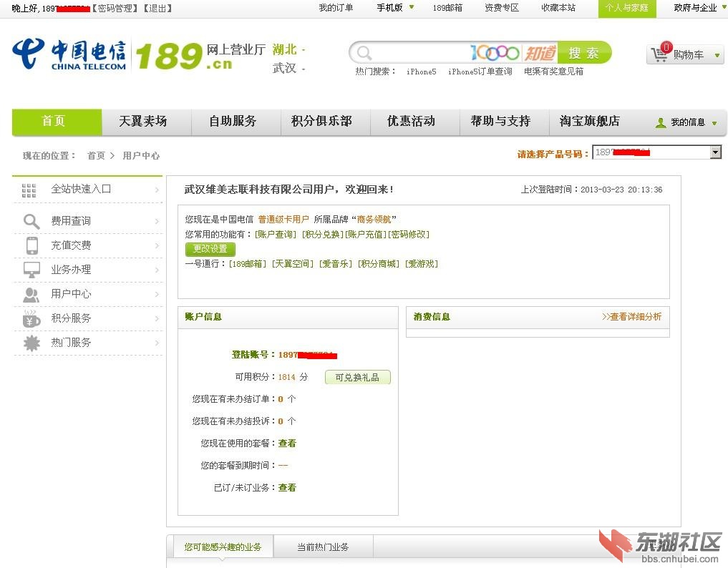This screenshot has width=728, height=568.
Task: Open 账户充值 quick function link
Action: click(x=366, y=235)
